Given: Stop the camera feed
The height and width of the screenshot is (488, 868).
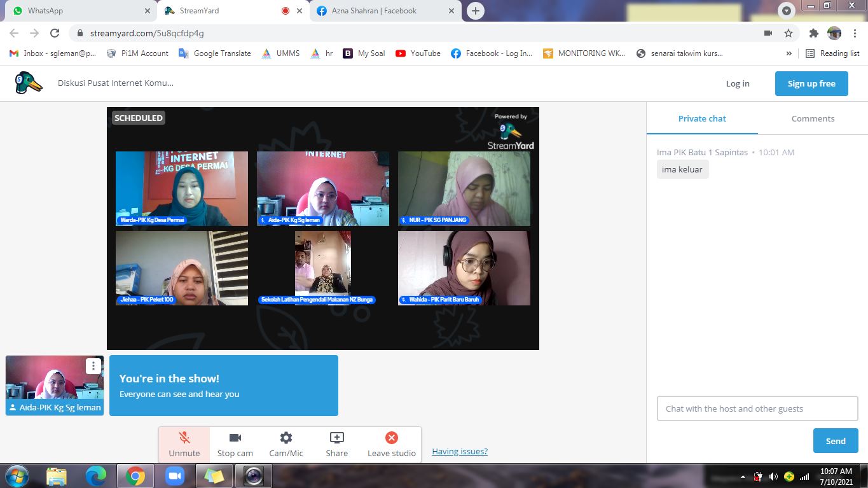Looking at the screenshot, I should coord(235,444).
